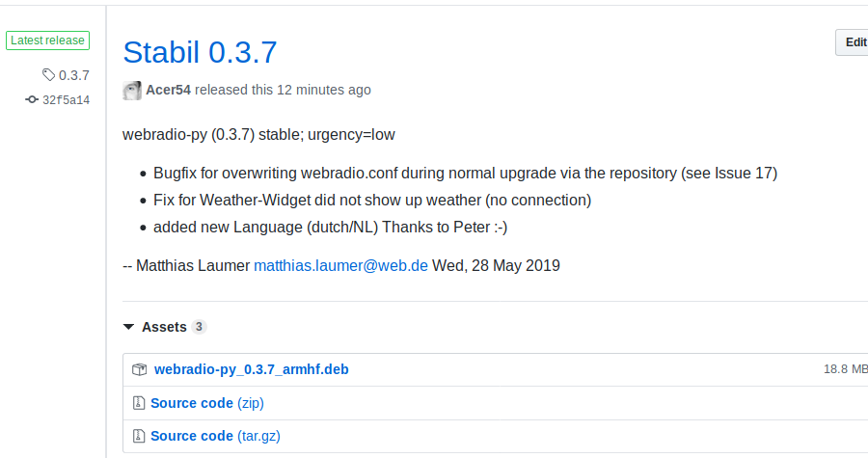Screen dimensions: 868x458
Task: Click the matthias.laumer@web.de email link
Action: (341, 265)
